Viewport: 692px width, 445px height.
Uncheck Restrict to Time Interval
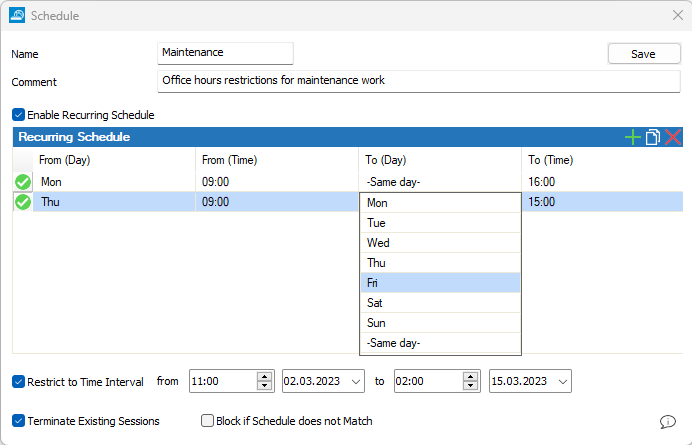[x=18, y=381]
